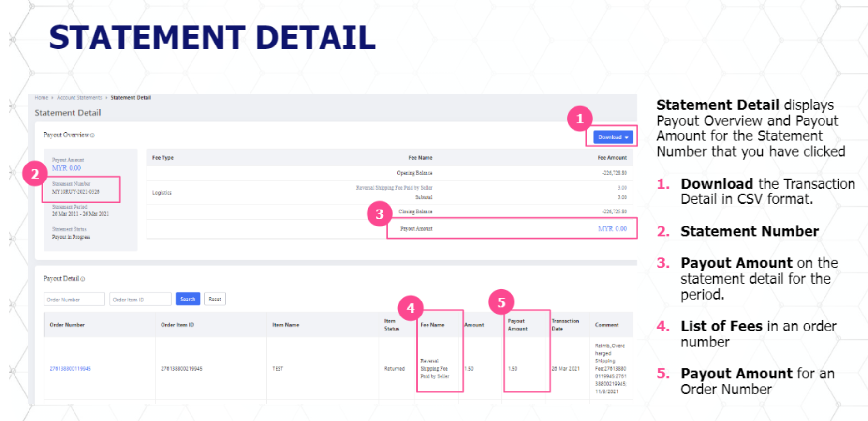Click the Download button
This screenshot has height=421, width=868.
point(609,137)
